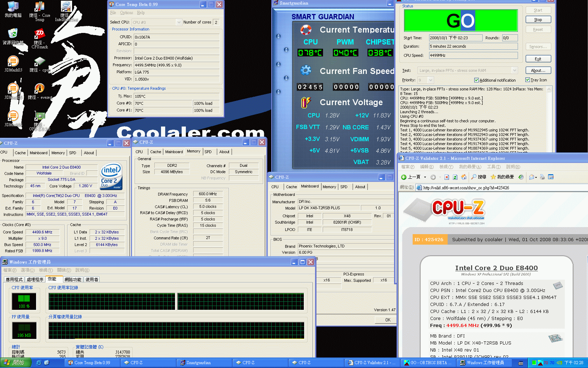Open the Select CPU dropdown in Core Temp
Viewport: 588px width, 368px height.
(179, 22)
